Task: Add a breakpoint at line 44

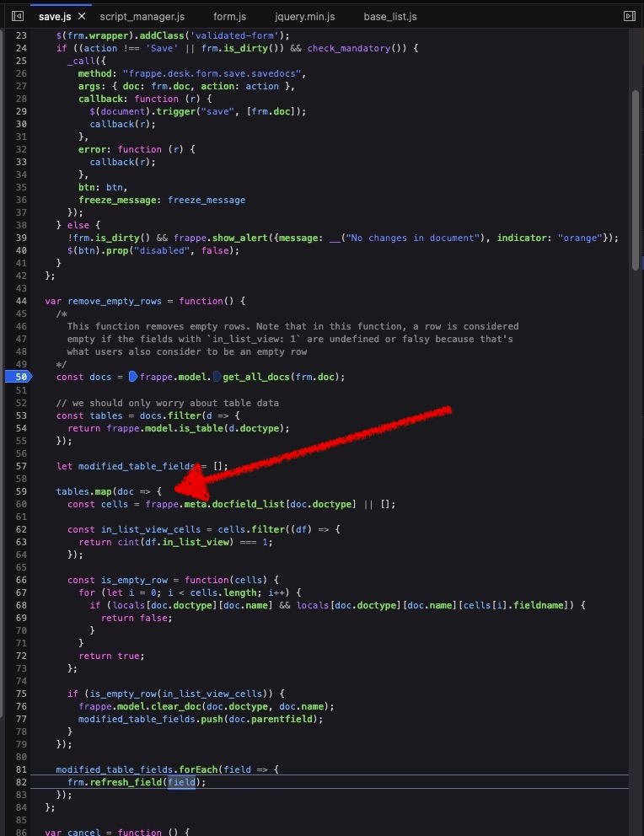Action: pos(21,301)
